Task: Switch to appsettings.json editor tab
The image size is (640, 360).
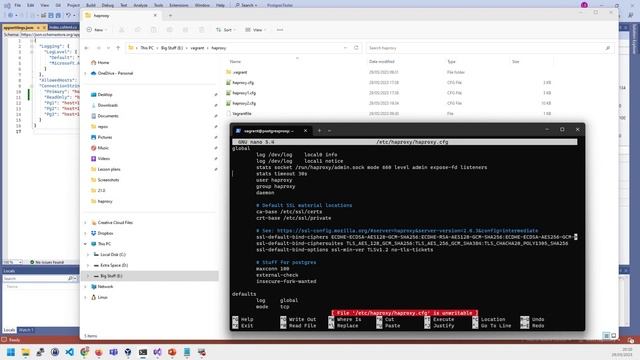Action: coord(20,27)
